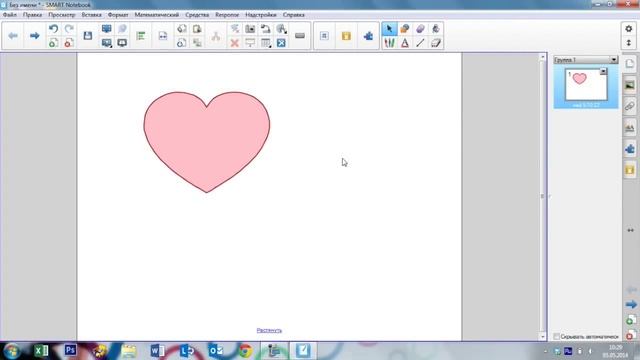Choose the Select pointer tool

coord(389,29)
